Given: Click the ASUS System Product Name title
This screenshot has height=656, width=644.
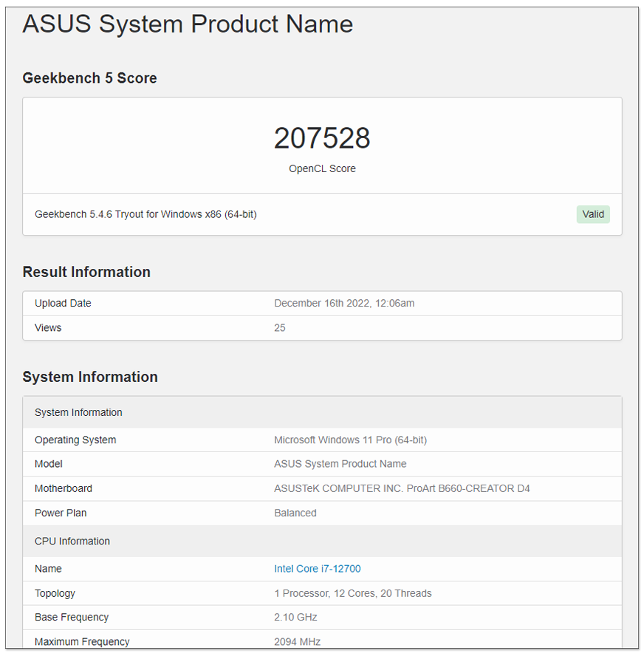Looking at the screenshot, I should tap(188, 24).
